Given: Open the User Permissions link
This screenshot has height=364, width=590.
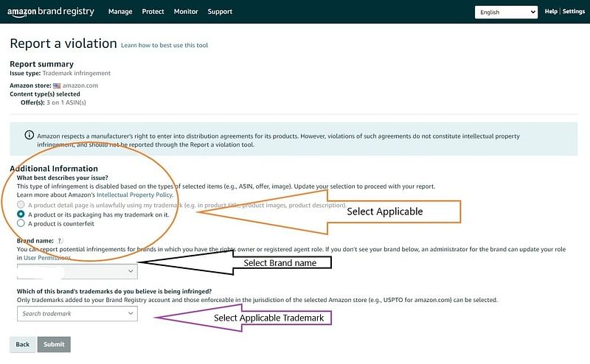Looking at the screenshot, I should coord(47,258).
